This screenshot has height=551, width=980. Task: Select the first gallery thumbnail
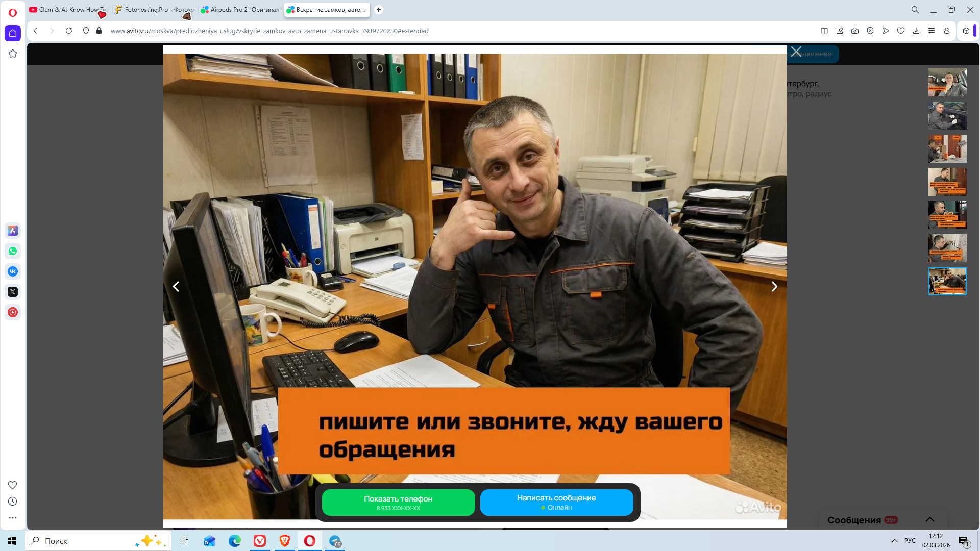click(947, 82)
